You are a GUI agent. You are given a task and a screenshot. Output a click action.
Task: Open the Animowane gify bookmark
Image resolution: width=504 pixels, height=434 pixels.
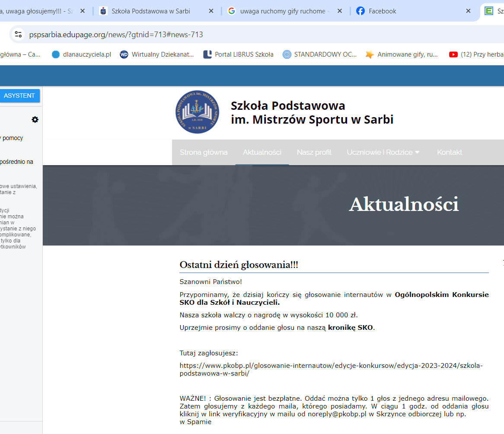click(x=402, y=54)
